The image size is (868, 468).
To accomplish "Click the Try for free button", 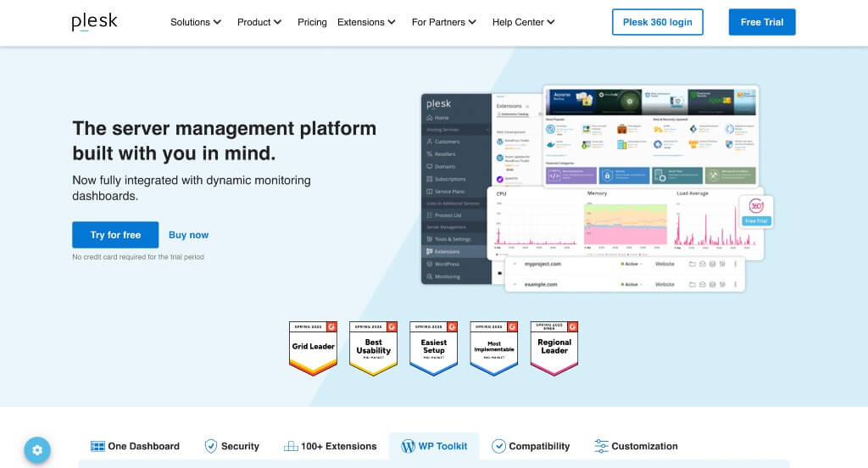I will 115,235.
